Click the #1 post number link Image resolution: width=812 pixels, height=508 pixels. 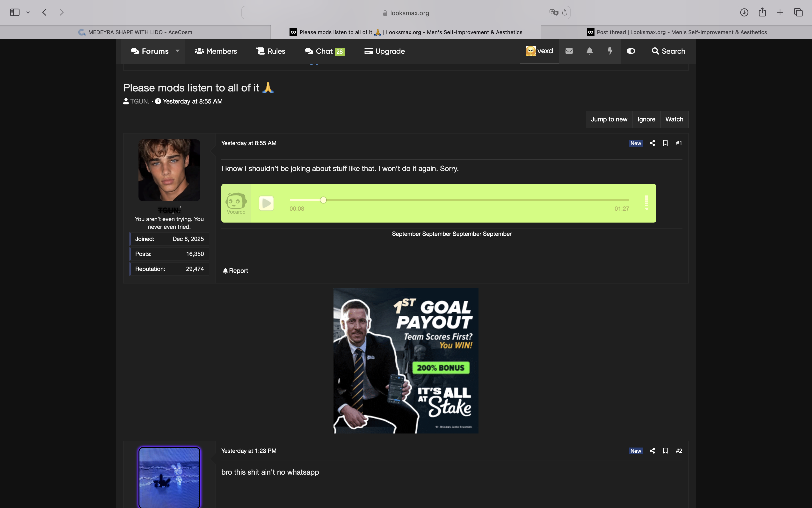(x=679, y=143)
